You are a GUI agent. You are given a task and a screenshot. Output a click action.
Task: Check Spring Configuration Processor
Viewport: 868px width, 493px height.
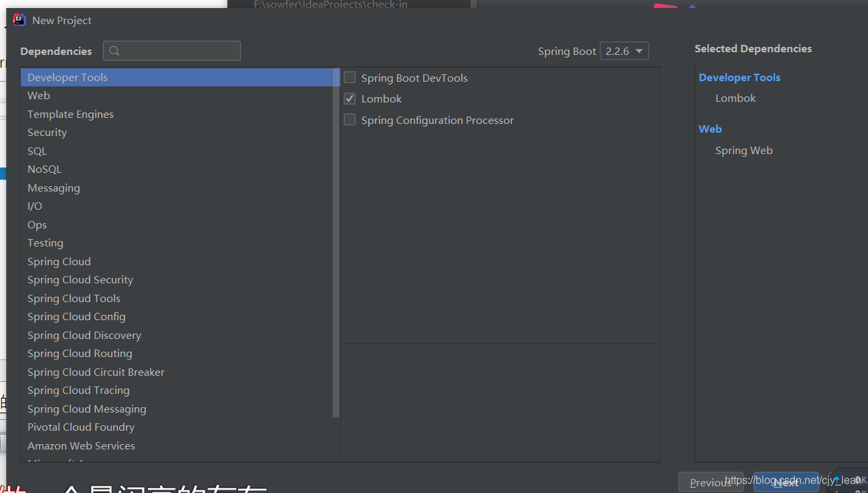coord(349,119)
